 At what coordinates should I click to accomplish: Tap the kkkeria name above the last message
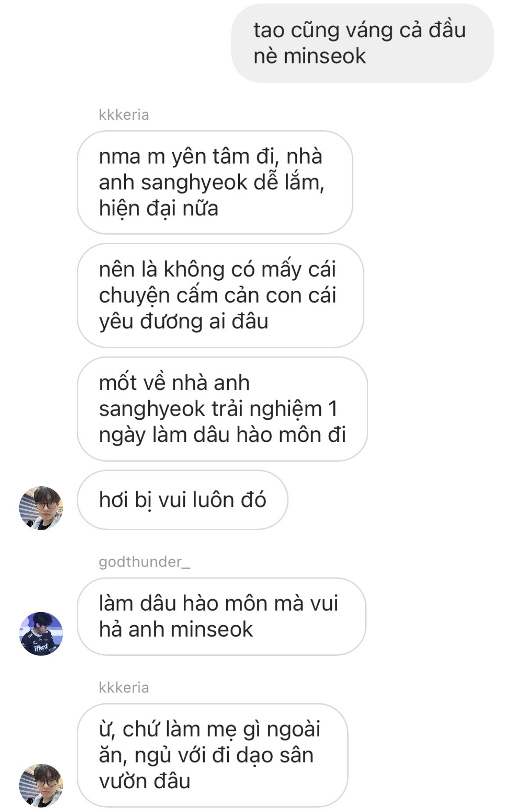point(124,687)
